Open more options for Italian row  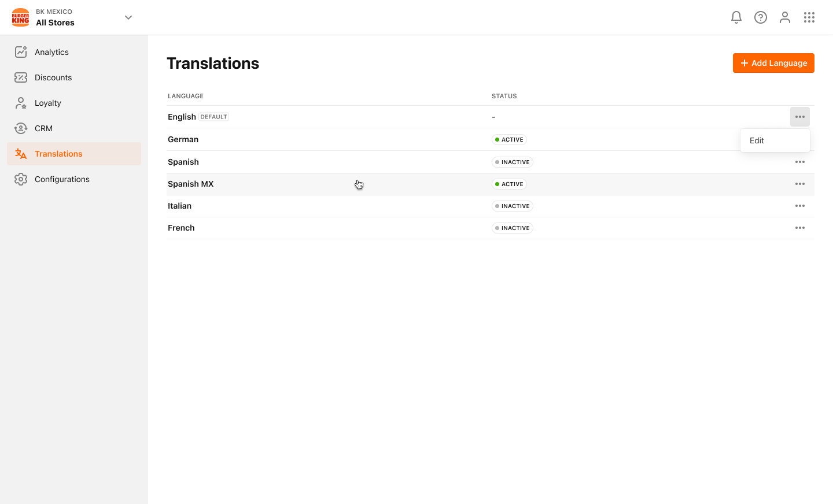tap(800, 206)
